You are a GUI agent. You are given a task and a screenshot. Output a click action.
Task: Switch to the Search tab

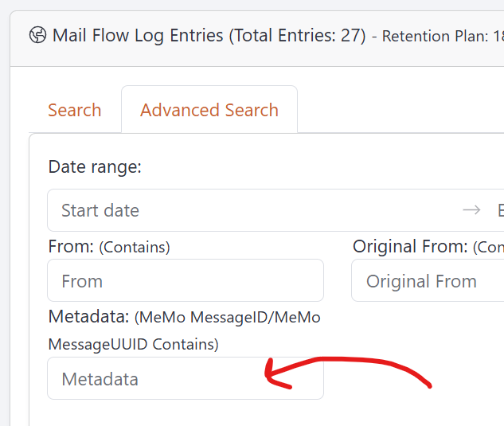coord(74,110)
